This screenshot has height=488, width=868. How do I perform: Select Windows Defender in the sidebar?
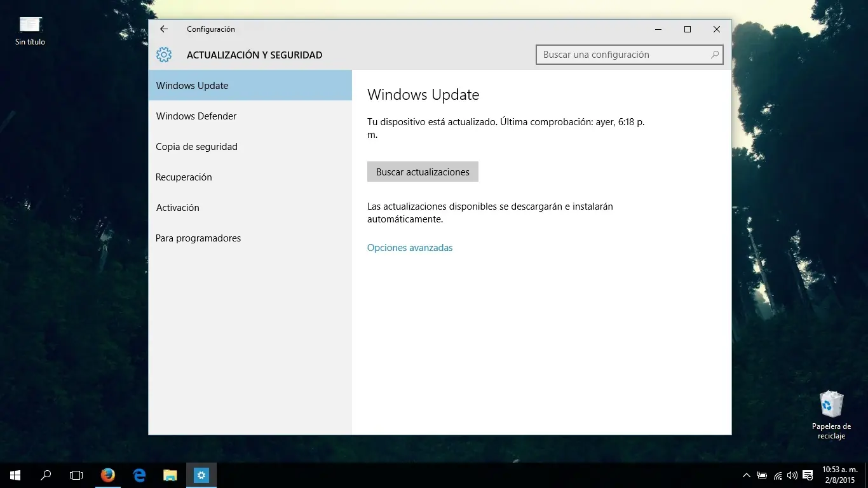click(196, 116)
